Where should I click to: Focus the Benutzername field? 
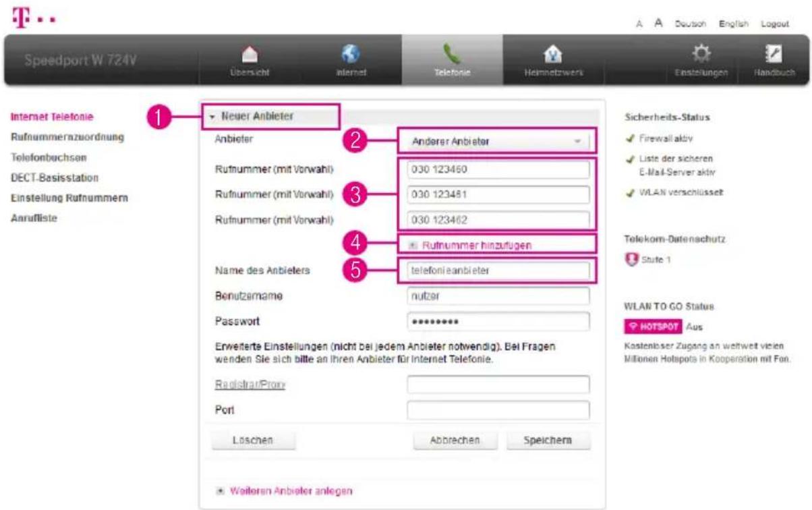click(498, 295)
